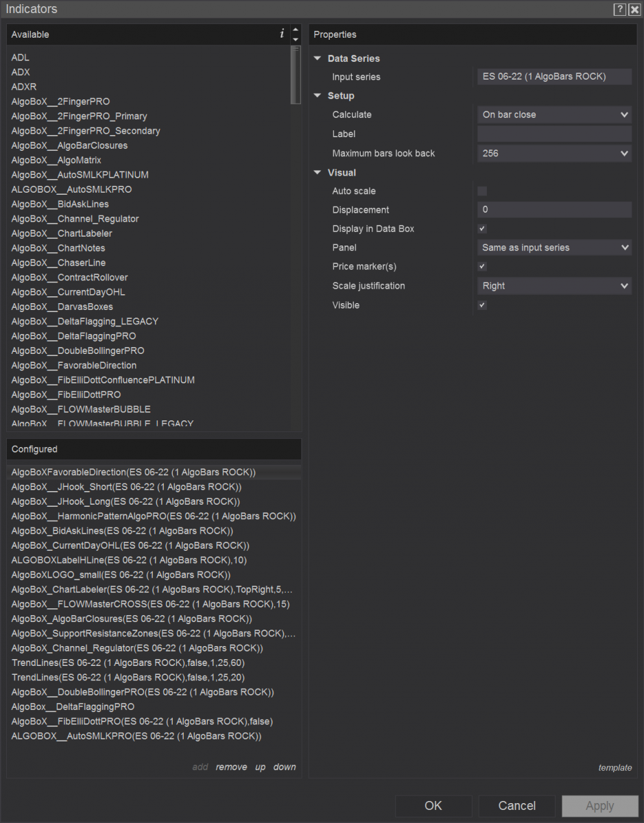Collapse the Visual section
This screenshot has height=823, width=644.
click(x=318, y=173)
